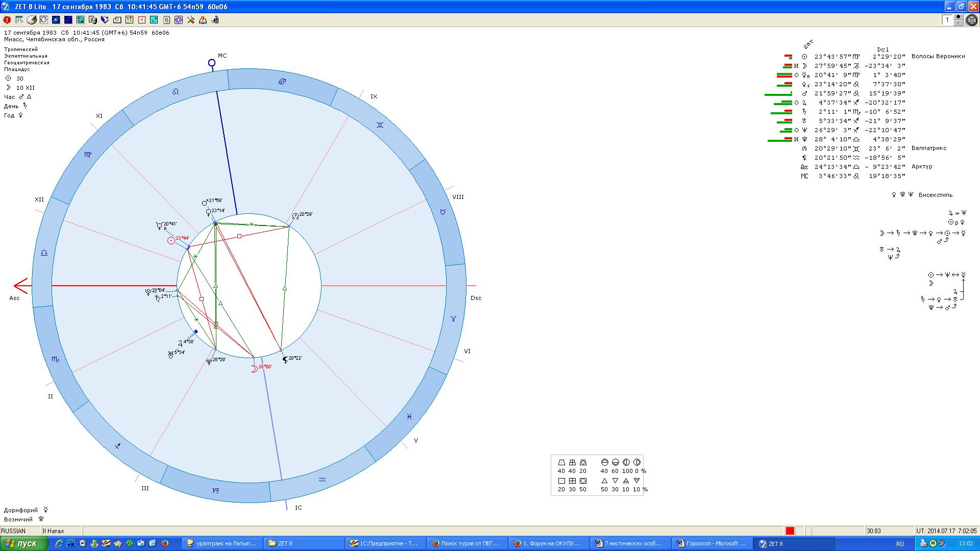Click the date and location header text

(87, 33)
